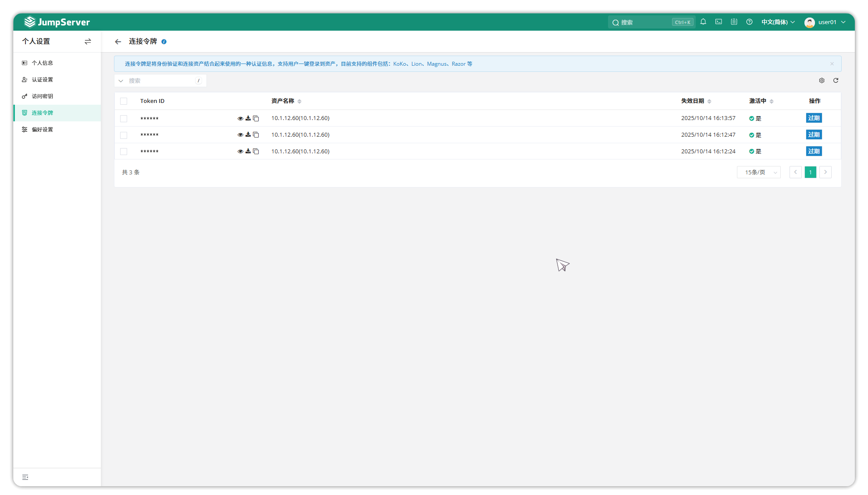Go to 访问密钥 in the sidebar
Screen dimensions: 868x495
pyautogui.click(x=42, y=96)
